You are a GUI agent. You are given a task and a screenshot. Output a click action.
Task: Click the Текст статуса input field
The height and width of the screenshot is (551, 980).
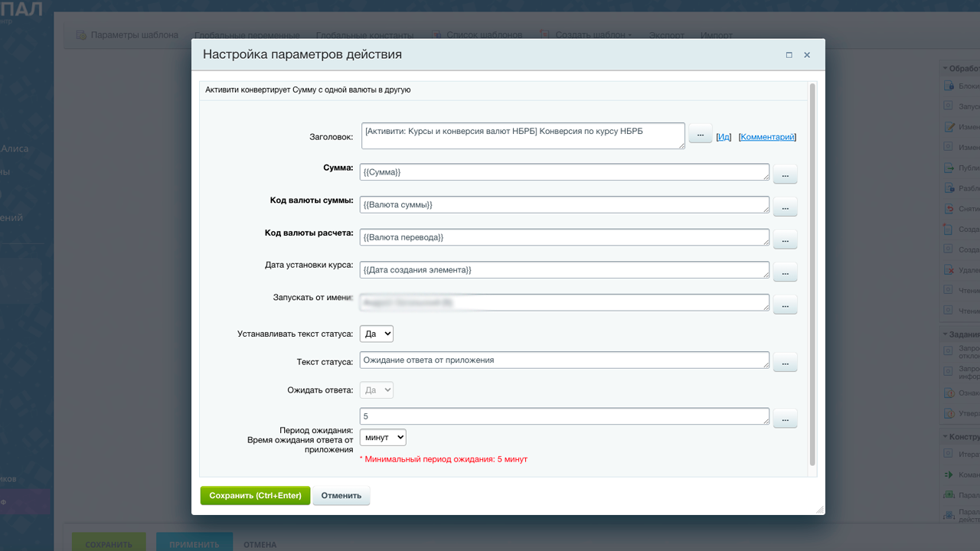[x=563, y=360]
